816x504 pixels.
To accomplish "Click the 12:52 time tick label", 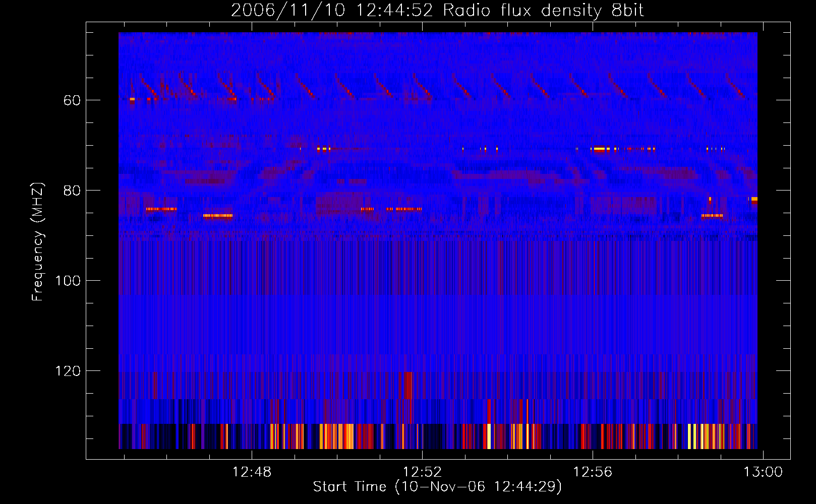I will [x=422, y=472].
